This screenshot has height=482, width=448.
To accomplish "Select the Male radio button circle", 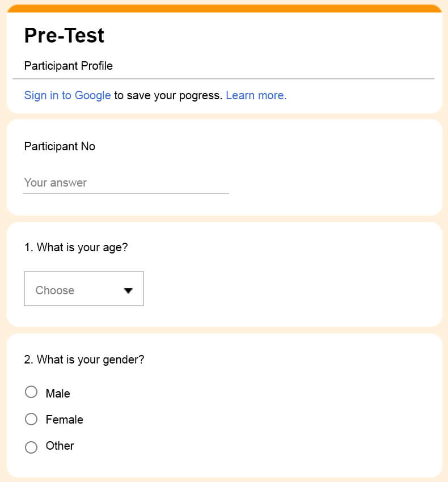I will point(31,392).
